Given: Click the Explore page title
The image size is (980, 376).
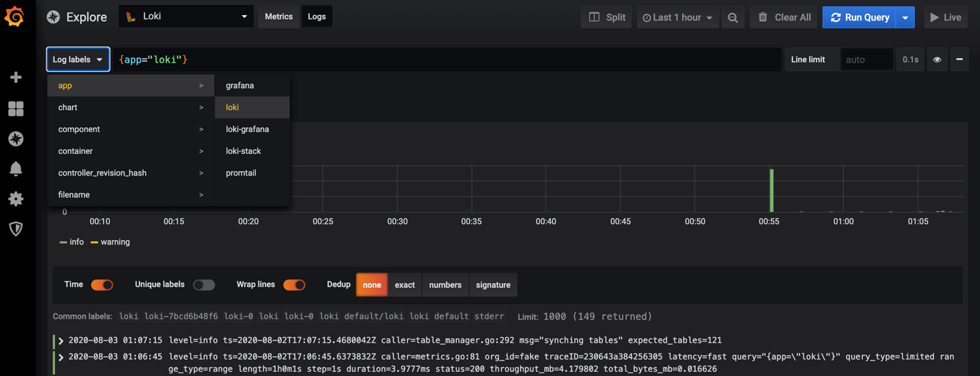Looking at the screenshot, I should (86, 17).
